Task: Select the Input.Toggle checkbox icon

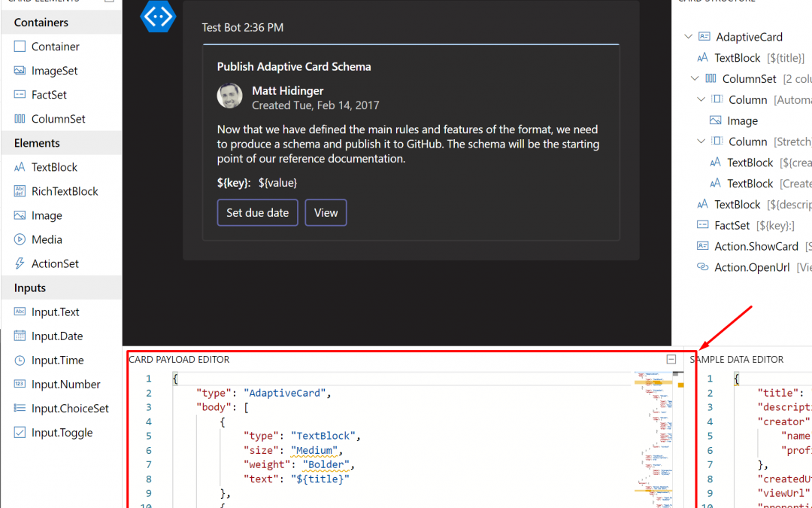Action: coord(20,432)
